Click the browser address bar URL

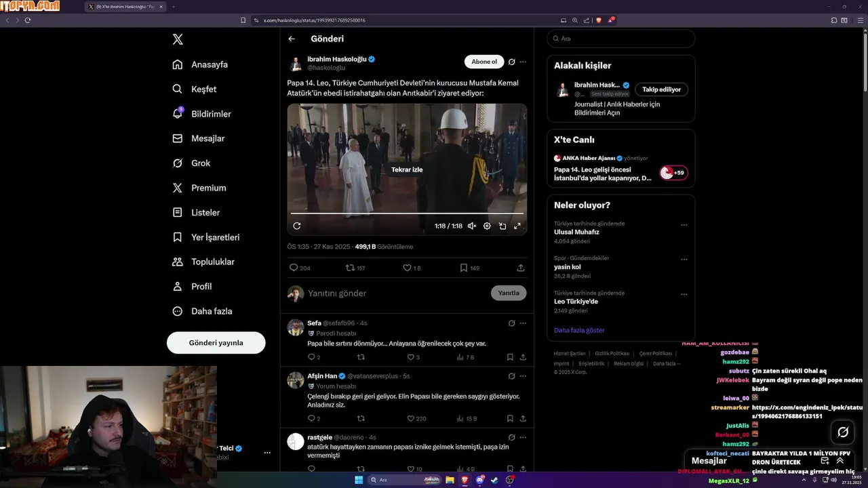click(314, 20)
